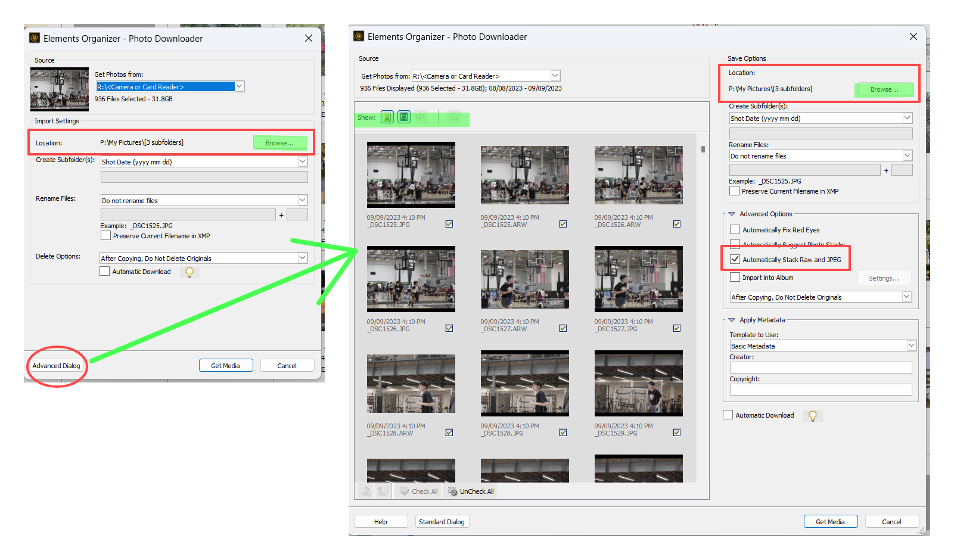Uncheck Automatically Stack Raw and JPEG

click(x=735, y=259)
